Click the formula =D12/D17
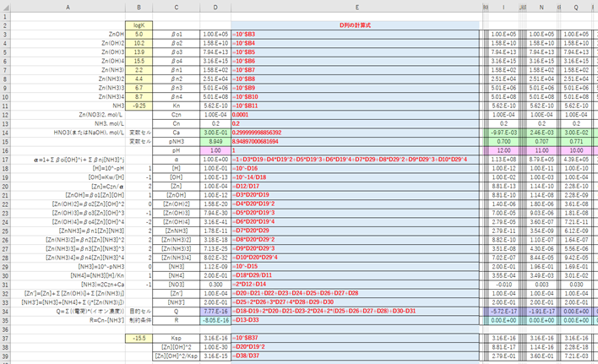 pyautogui.click(x=355, y=187)
